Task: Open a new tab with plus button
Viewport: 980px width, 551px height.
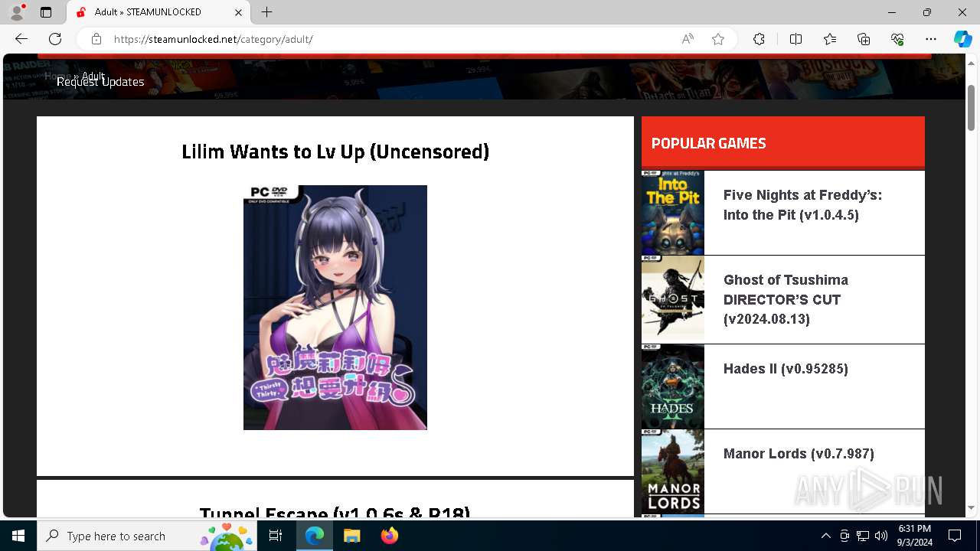Action: (x=266, y=12)
